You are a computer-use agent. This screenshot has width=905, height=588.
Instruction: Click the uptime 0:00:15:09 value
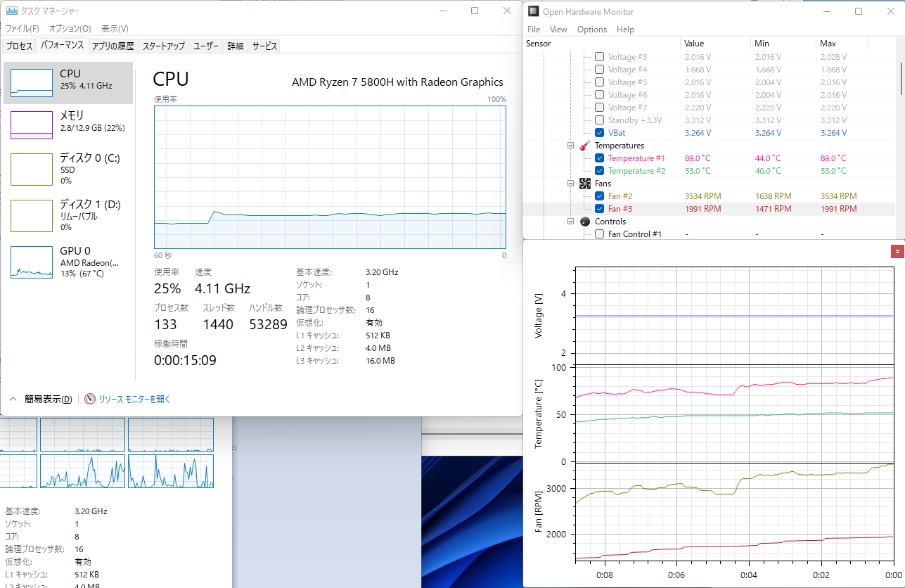(185, 360)
